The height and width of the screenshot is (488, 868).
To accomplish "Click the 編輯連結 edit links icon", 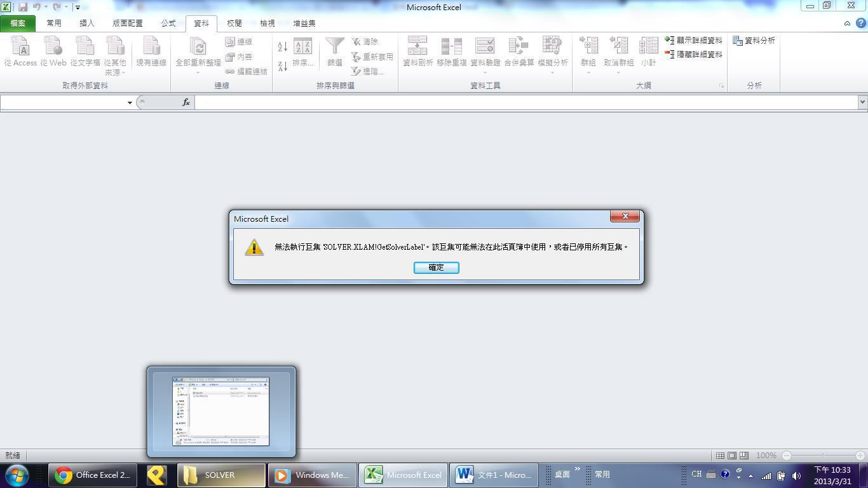I will (246, 71).
